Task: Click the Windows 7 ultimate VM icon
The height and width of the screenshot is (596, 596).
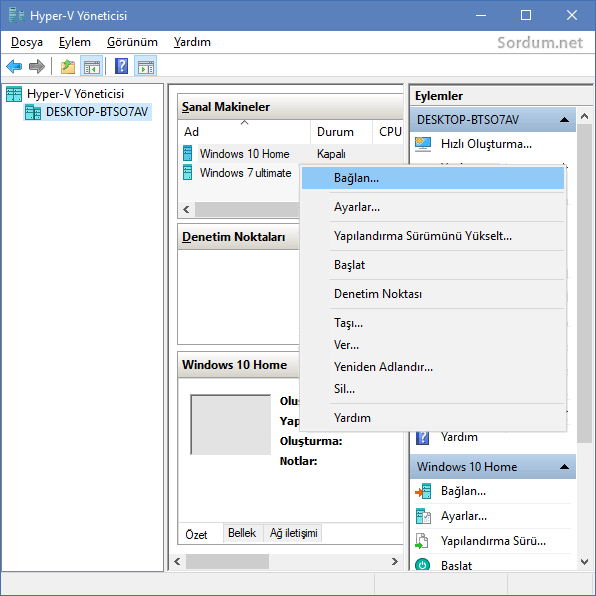Action: (x=187, y=172)
